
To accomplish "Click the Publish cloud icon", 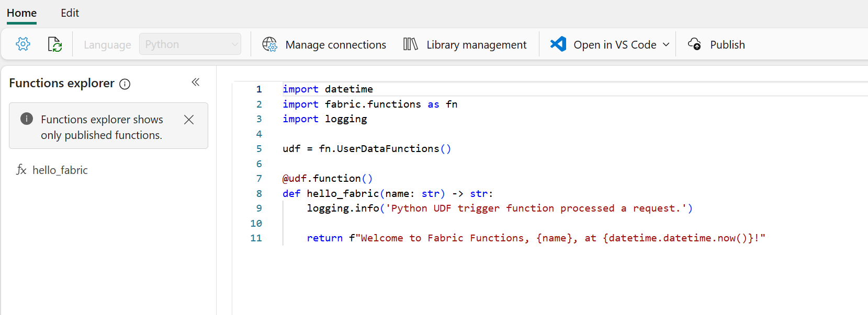I will tap(695, 44).
